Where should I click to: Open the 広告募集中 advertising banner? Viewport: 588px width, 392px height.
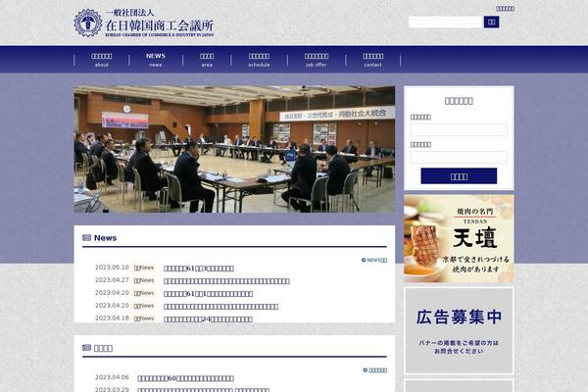(459, 330)
